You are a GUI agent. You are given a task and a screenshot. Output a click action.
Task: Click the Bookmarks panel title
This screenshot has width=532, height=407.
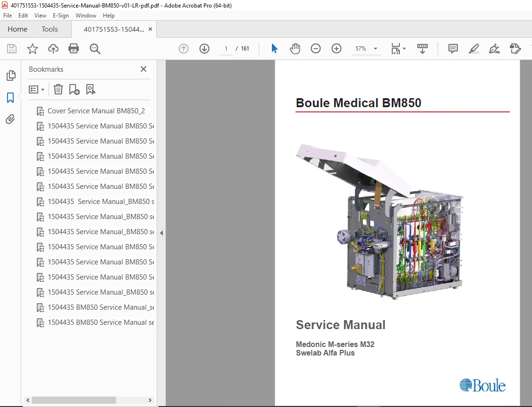click(46, 69)
